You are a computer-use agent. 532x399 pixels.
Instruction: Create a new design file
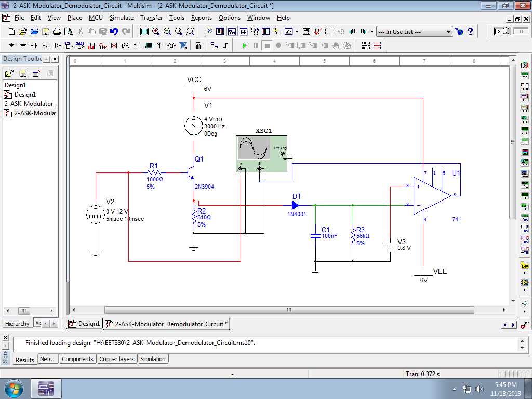tap(11, 32)
